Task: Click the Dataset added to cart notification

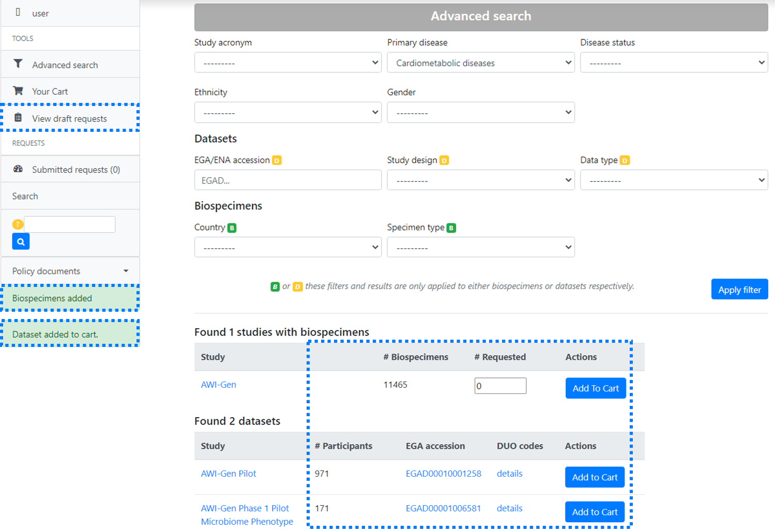Action: pos(70,334)
